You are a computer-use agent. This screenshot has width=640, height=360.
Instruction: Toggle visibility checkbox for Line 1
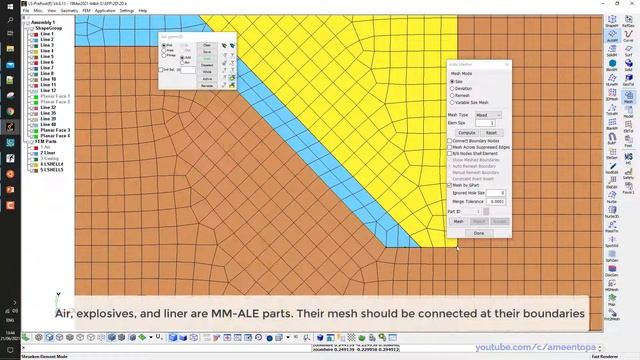click(x=31, y=34)
